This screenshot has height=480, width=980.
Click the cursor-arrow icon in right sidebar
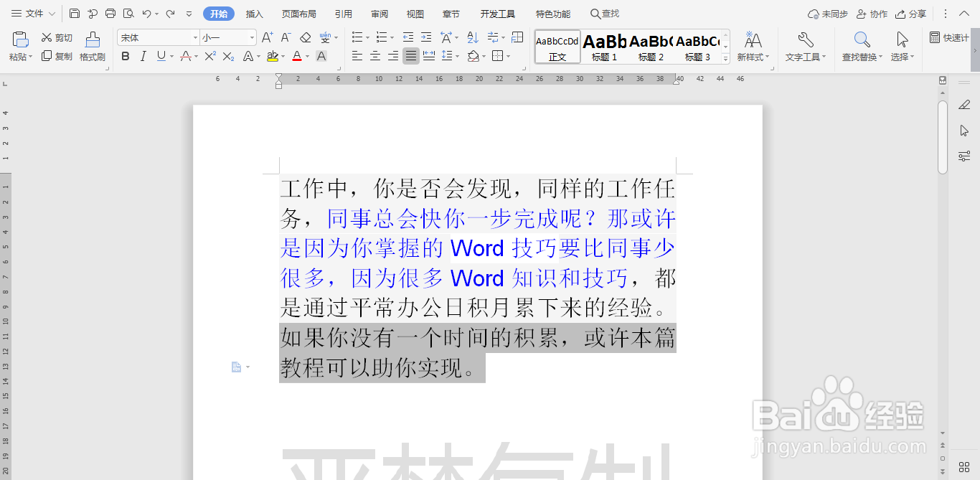[x=964, y=131]
